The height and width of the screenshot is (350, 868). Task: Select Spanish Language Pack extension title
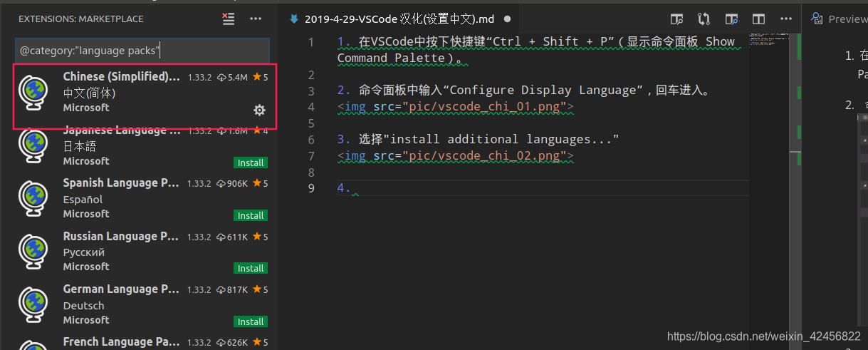pyautogui.click(x=121, y=183)
